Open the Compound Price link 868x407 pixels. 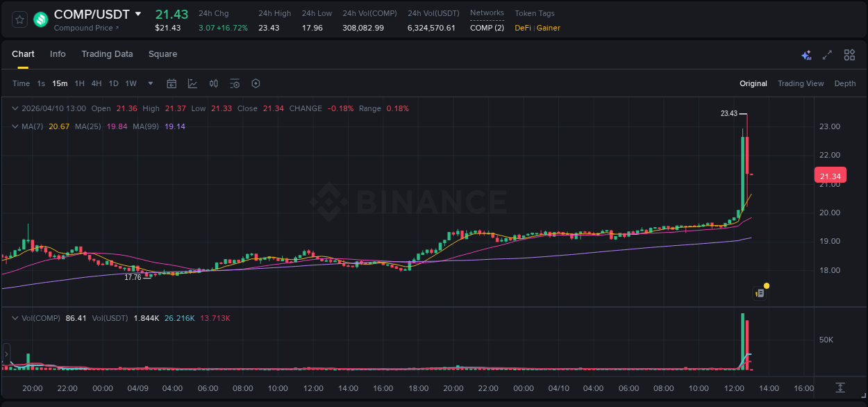pos(83,28)
